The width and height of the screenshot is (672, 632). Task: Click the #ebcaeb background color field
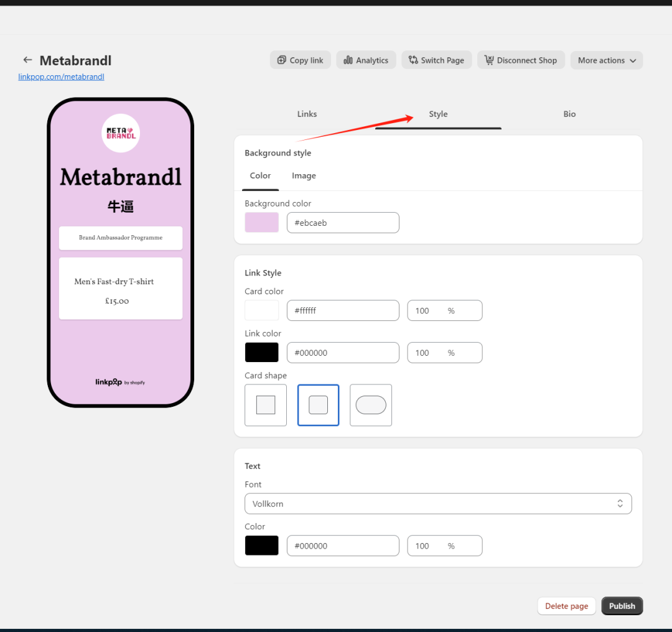click(343, 223)
